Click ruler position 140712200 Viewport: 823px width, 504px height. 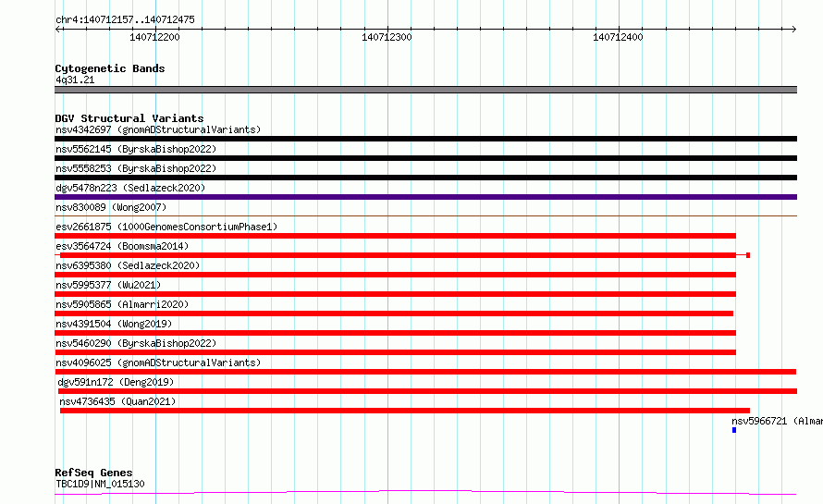tap(154, 37)
